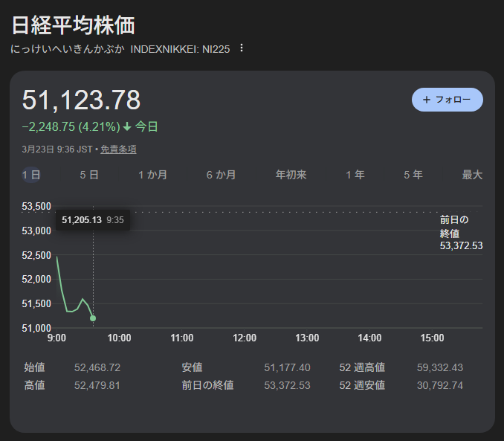Open the 免責条項 disclaimer link
504x441 pixels.
point(118,149)
